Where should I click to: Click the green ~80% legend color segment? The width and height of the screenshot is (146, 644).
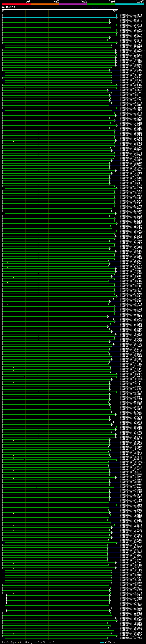[x=101, y=4]
